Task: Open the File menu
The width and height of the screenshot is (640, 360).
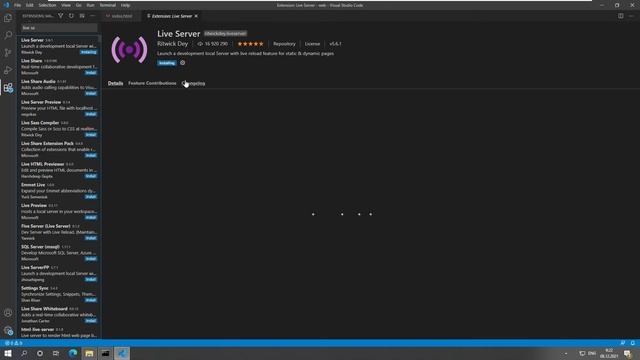Action: 18,5
